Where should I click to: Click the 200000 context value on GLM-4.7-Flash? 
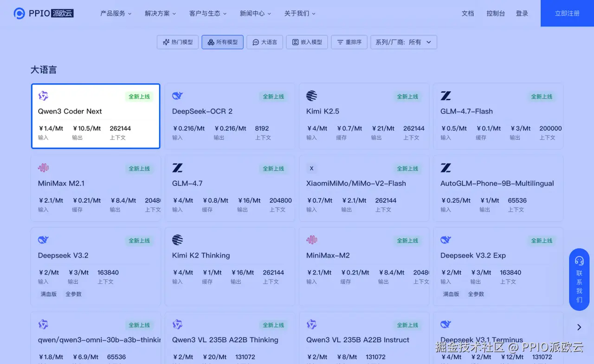click(551, 128)
